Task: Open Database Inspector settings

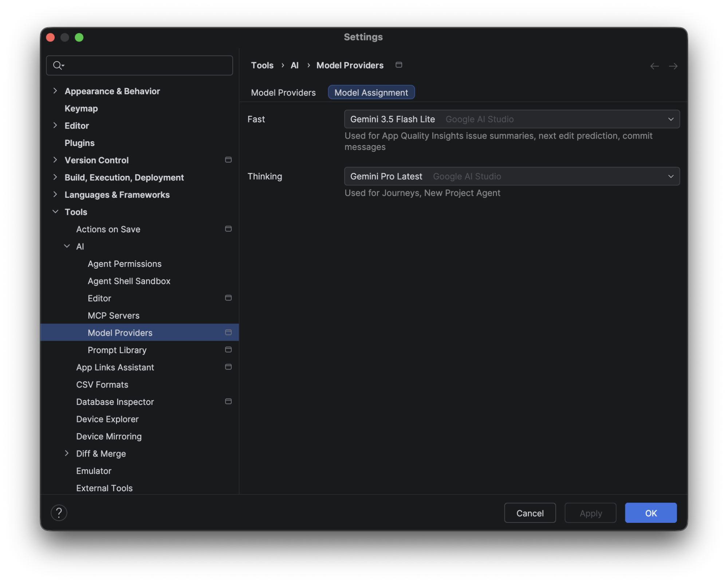Action: coord(115,402)
